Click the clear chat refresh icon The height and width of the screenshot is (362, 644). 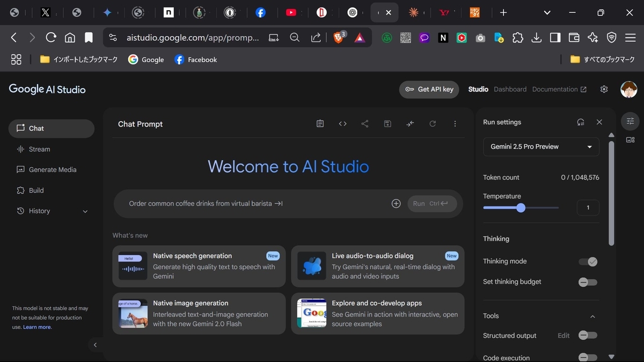(433, 124)
